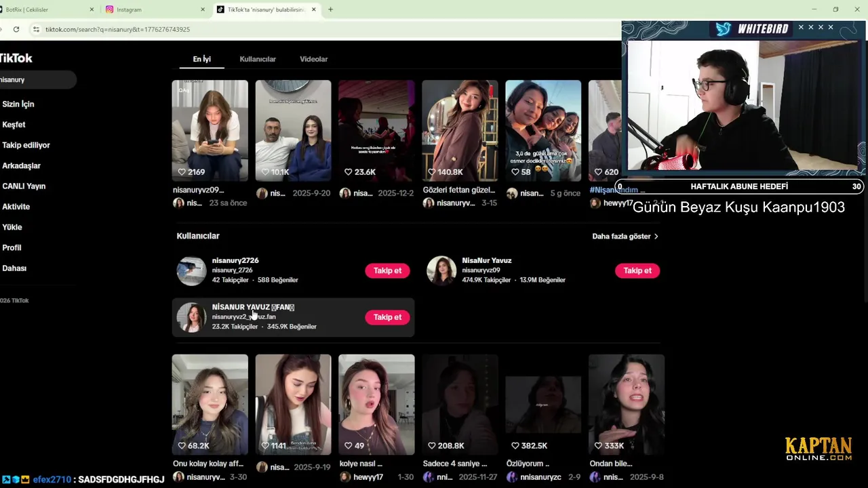The height and width of the screenshot is (488, 868).
Task: Open NİSANUR YAVUZ FAN profile avatar
Action: point(191,317)
